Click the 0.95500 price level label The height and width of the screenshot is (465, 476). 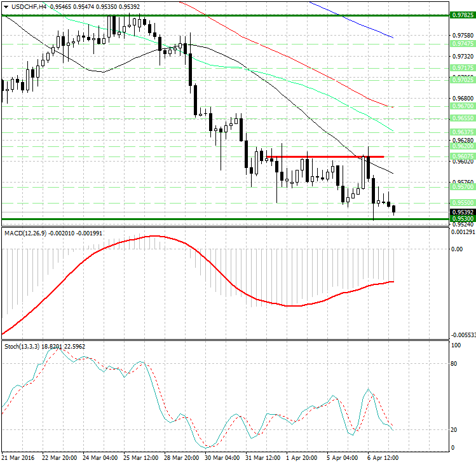click(463, 203)
